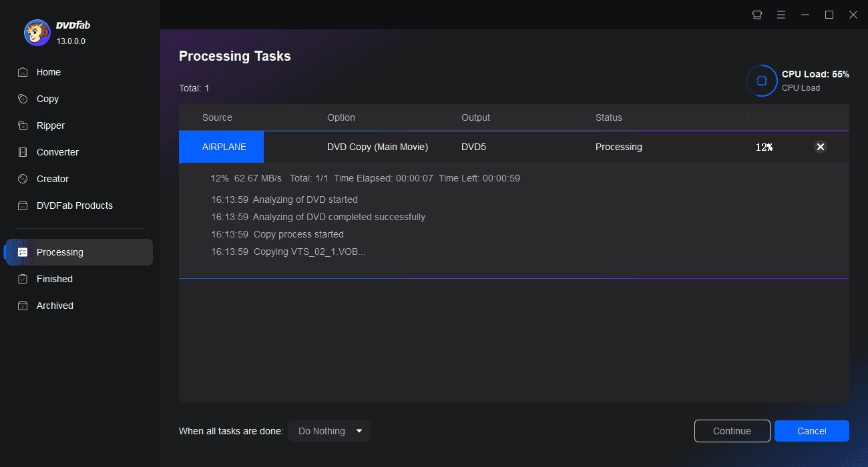Viewport: 868px width, 467px height.
Task: Click the 12% progress value in task row
Action: coord(764,147)
